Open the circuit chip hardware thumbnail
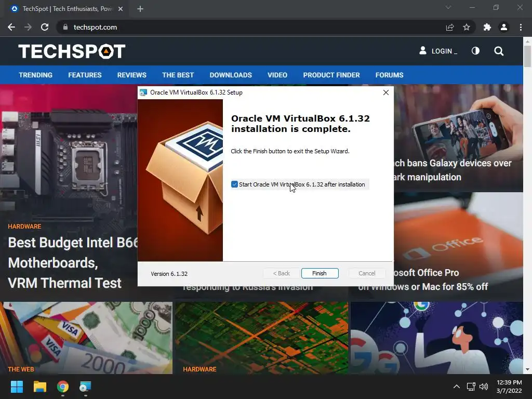Screen dimensions: 532x399 (262, 338)
